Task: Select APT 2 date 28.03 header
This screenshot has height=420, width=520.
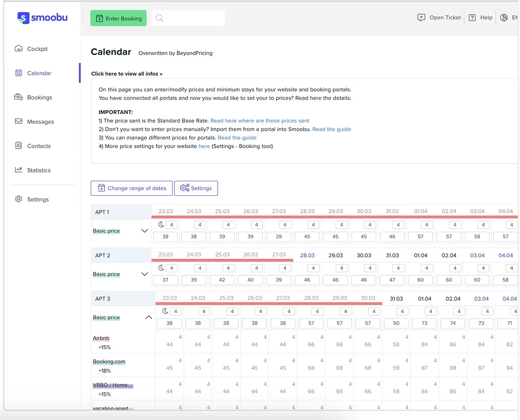Action: 307,255
